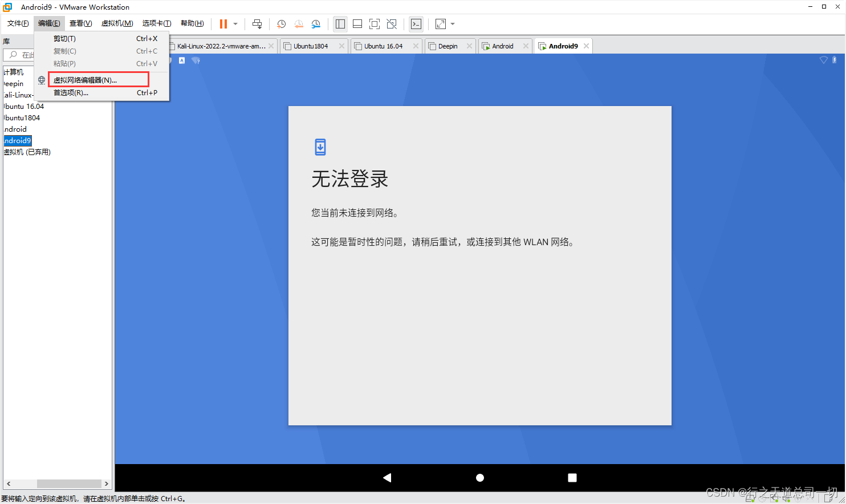Tap the Android home navigation button

click(480, 478)
